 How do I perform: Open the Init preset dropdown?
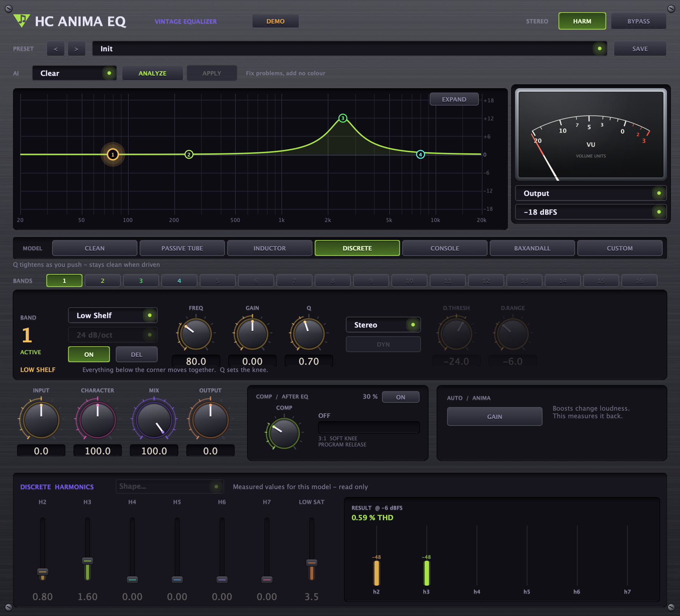pyautogui.click(x=349, y=49)
